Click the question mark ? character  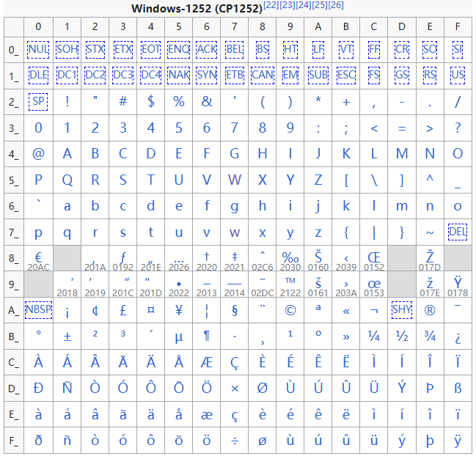[458, 128]
